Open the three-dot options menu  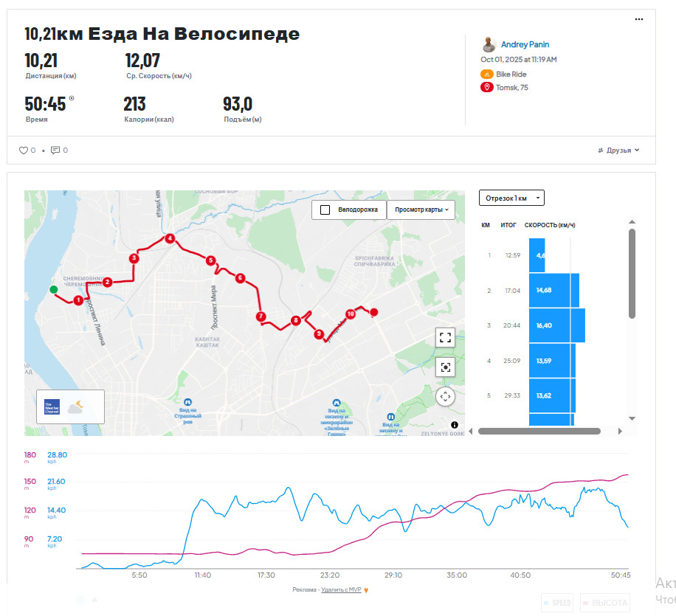tap(639, 19)
